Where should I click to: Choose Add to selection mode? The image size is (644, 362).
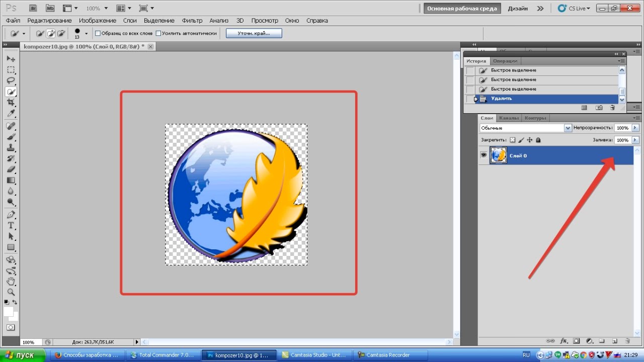(51, 33)
